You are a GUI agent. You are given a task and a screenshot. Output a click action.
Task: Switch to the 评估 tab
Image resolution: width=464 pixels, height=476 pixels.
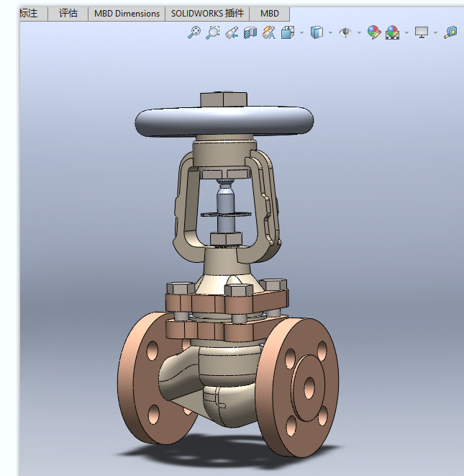(68, 14)
